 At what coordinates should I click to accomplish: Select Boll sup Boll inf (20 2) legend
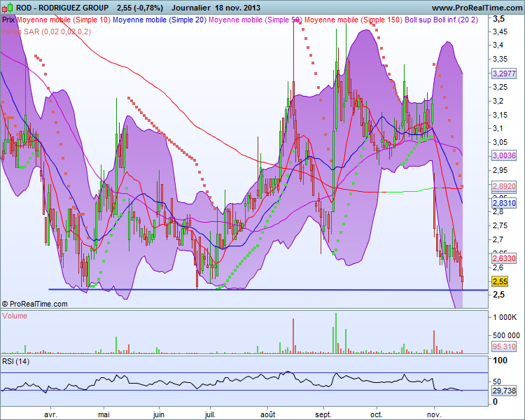pyautogui.click(x=441, y=20)
